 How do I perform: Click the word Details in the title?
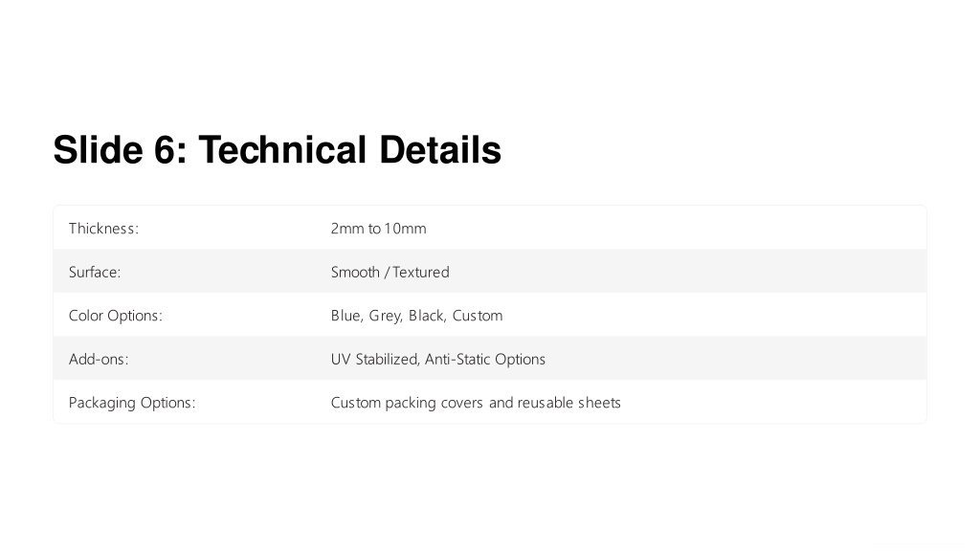point(440,150)
